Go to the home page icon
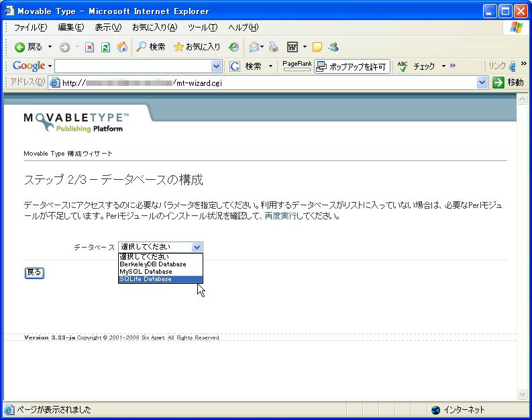The image size is (532, 420). tap(122, 47)
